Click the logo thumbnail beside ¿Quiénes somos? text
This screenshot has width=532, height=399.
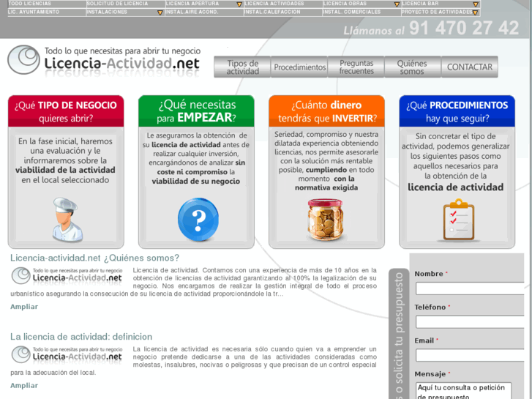[67, 275]
